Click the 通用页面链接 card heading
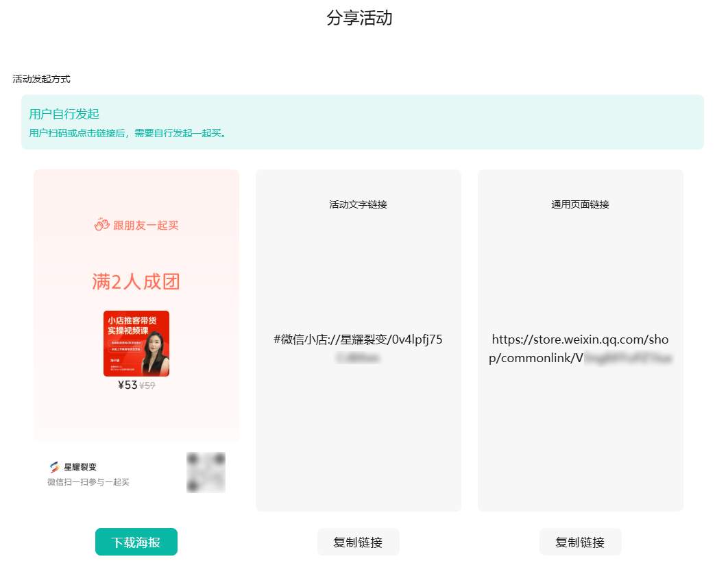This screenshot has width=728, height=572. click(580, 204)
